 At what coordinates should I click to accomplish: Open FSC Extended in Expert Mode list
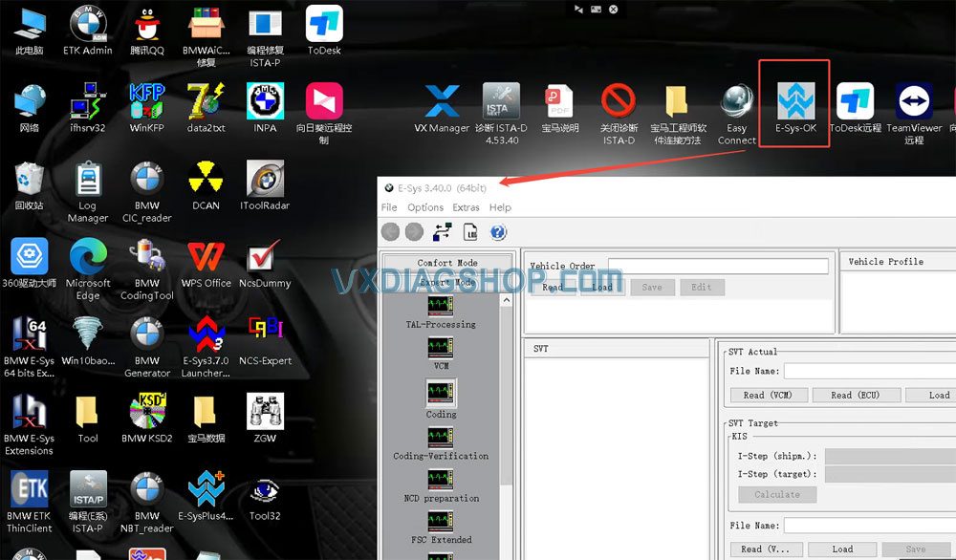(441, 528)
